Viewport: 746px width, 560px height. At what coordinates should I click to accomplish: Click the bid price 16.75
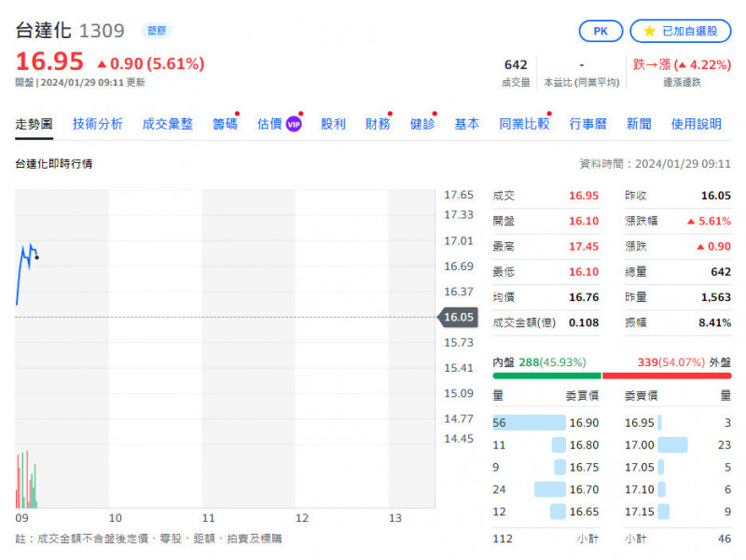click(x=585, y=468)
